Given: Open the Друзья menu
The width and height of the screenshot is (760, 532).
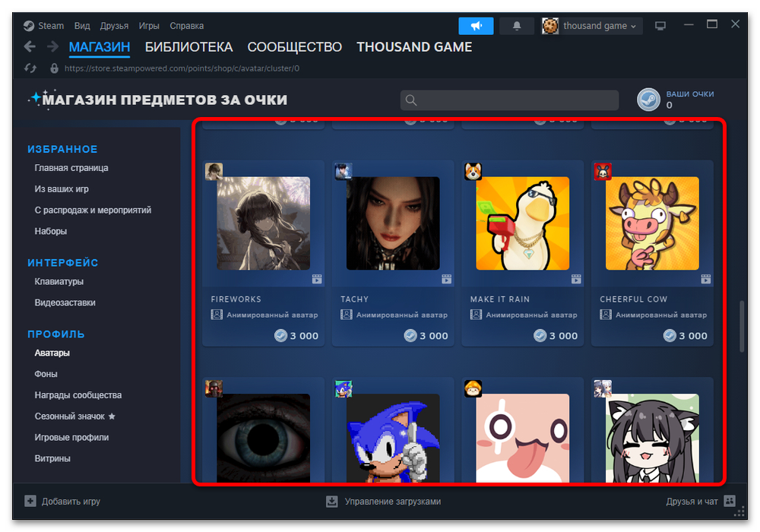Looking at the screenshot, I should coord(114,26).
